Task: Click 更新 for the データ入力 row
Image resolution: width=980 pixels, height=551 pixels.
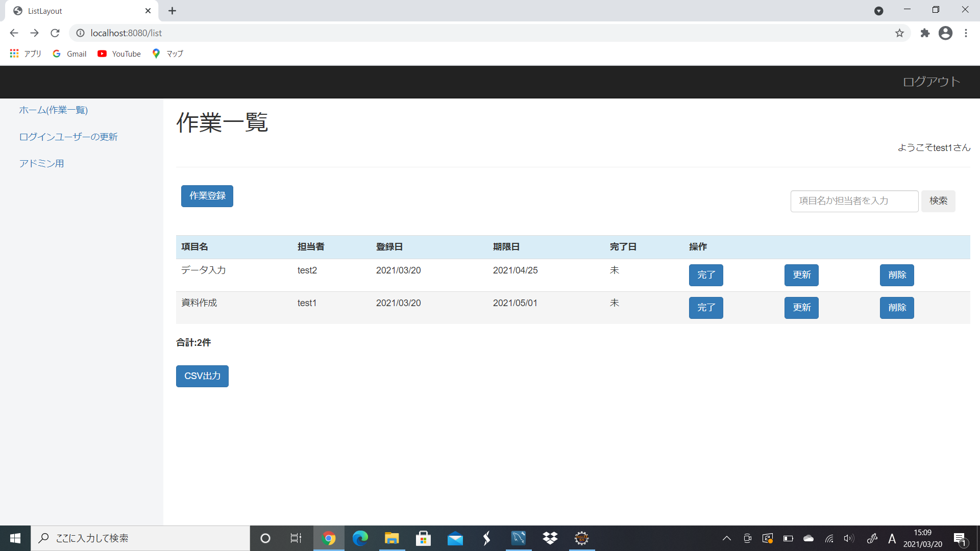Action: pyautogui.click(x=801, y=275)
